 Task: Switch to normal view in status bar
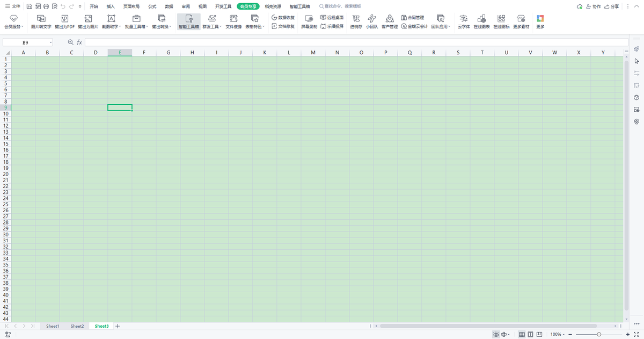522,334
